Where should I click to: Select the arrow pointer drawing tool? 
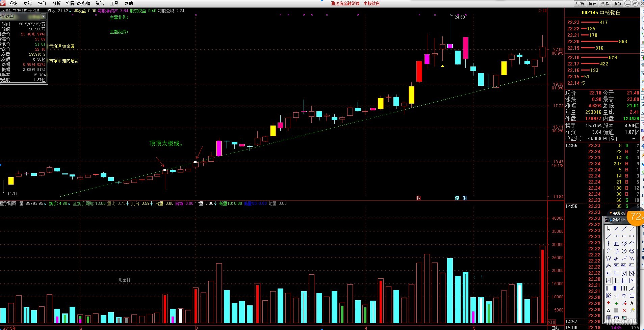609,229
